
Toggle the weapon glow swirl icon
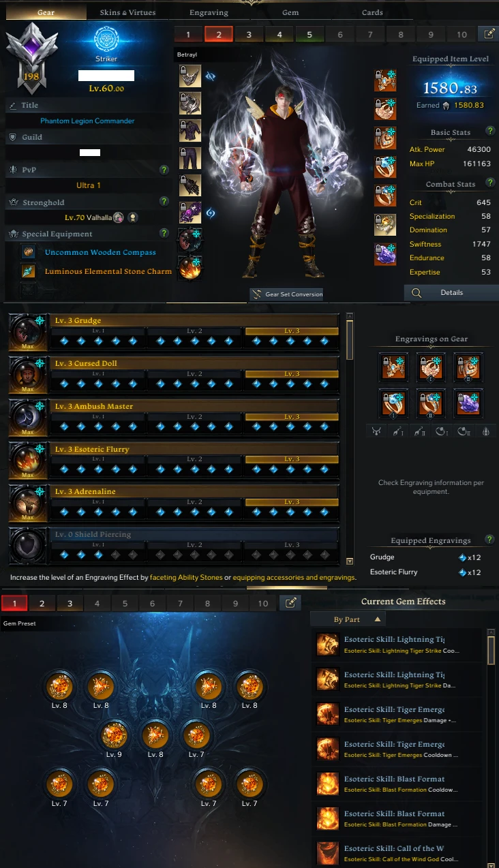point(211,213)
